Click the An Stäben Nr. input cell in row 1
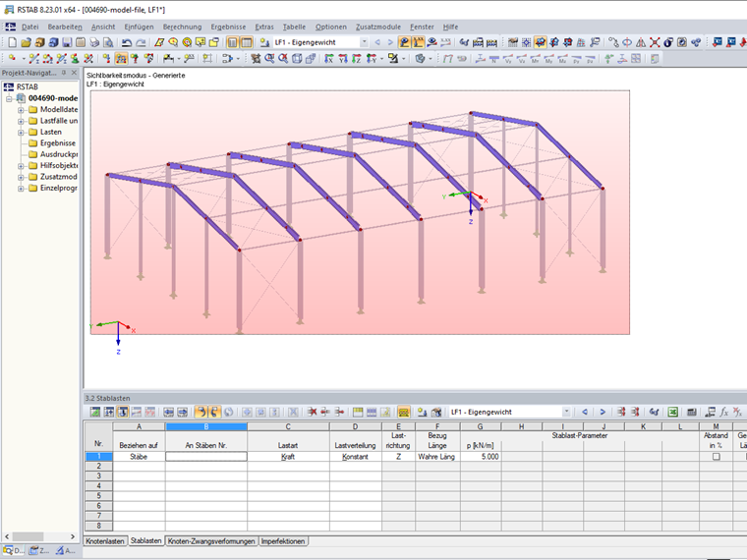 [206, 456]
